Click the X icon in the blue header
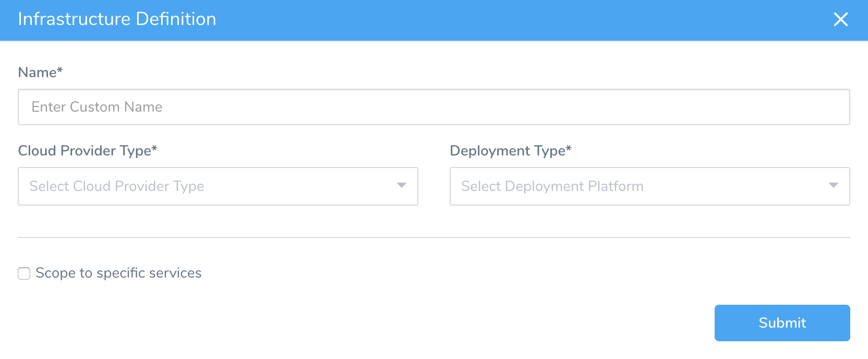This screenshot has width=868, height=359. pyautogui.click(x=840, y=19)
